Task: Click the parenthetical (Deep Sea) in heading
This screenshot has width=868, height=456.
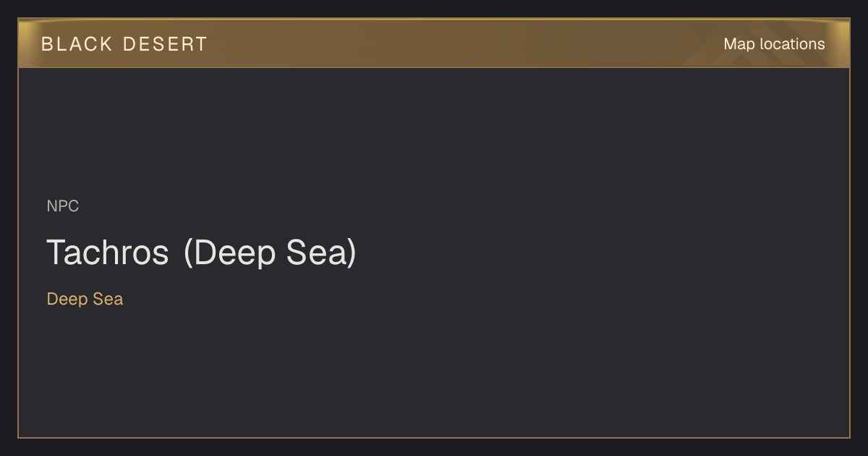Action: click(x=271, y=253)
